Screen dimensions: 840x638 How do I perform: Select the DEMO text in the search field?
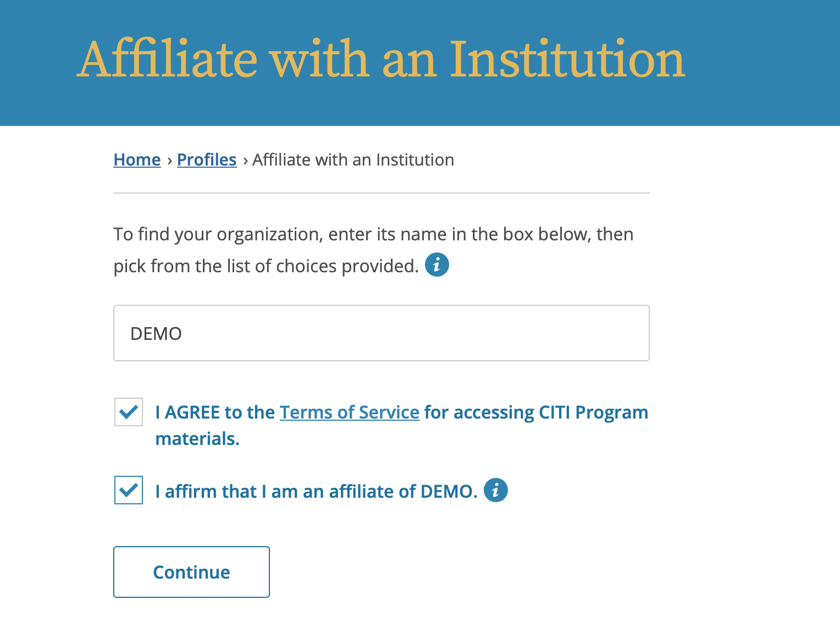pos(156,333)
